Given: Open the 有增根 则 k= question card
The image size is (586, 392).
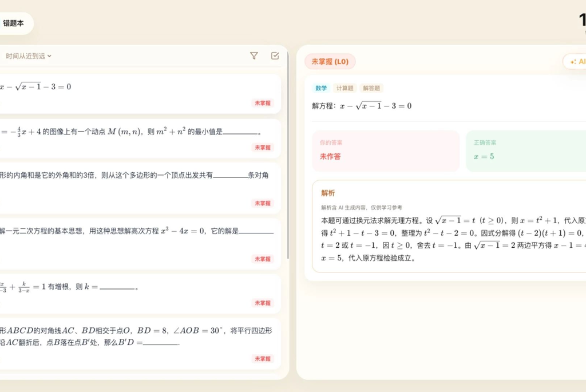Looking at the screenshot, I should (139, 294).
